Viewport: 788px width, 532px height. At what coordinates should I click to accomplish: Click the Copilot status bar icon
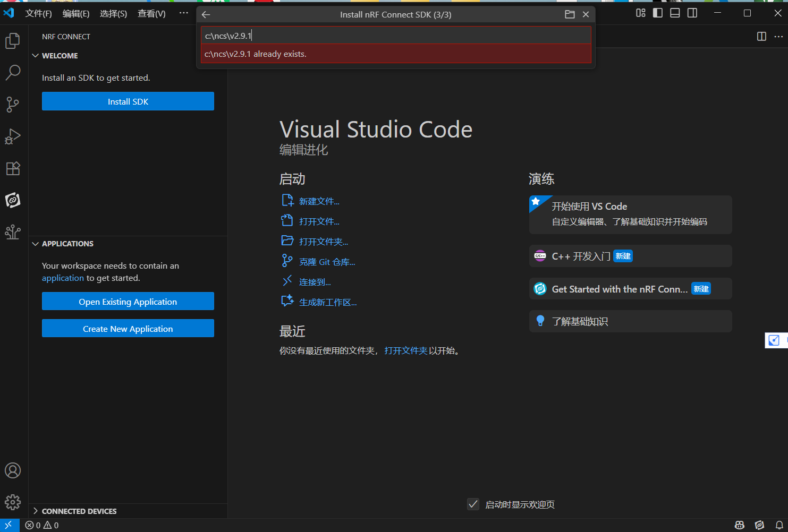(x=739, y=525)
